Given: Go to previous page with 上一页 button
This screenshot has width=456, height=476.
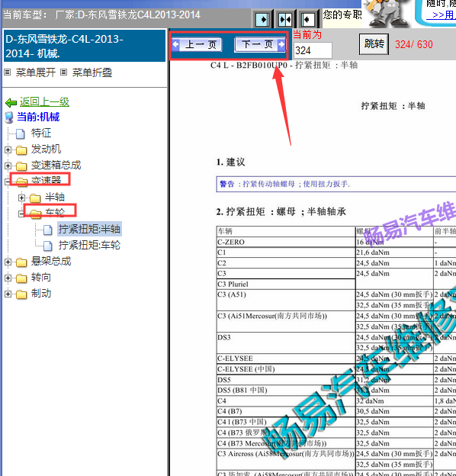Looking at the screenshot, I should [197, 44].
